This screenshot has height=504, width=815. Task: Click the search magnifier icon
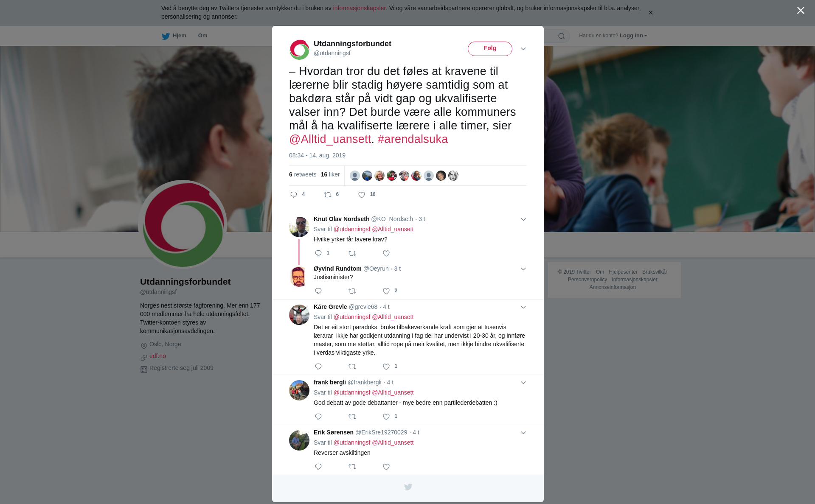(x=562, y=36)
